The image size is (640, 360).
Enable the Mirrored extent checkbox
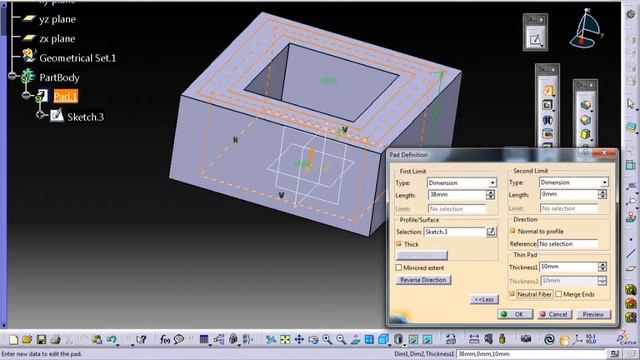[398, 268]
